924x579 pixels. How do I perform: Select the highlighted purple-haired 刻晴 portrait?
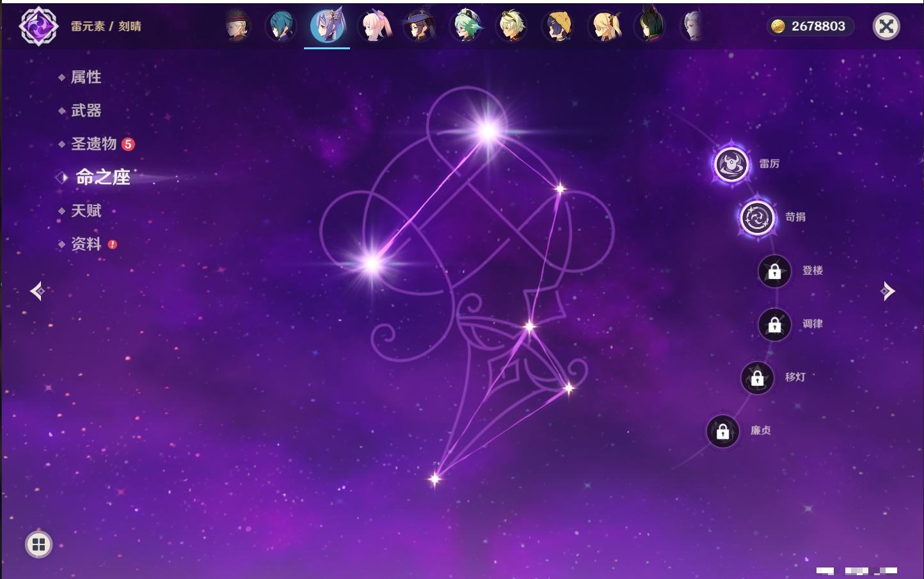327,26
